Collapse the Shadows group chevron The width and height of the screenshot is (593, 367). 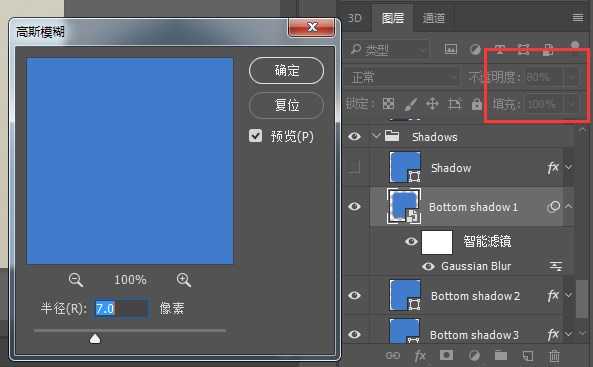pyautogui.click(x=376, y=135)
